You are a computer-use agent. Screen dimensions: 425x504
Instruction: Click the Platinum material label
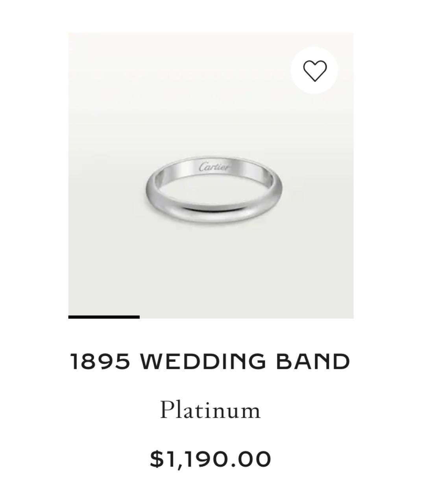coord(210,410)
